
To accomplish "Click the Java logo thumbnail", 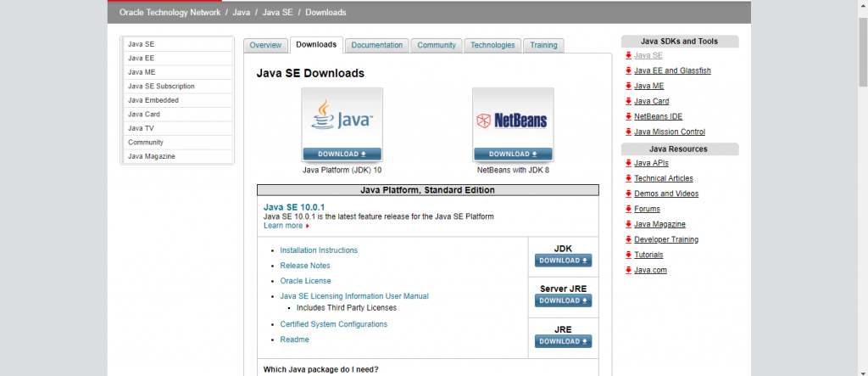I will coord(342,118).
